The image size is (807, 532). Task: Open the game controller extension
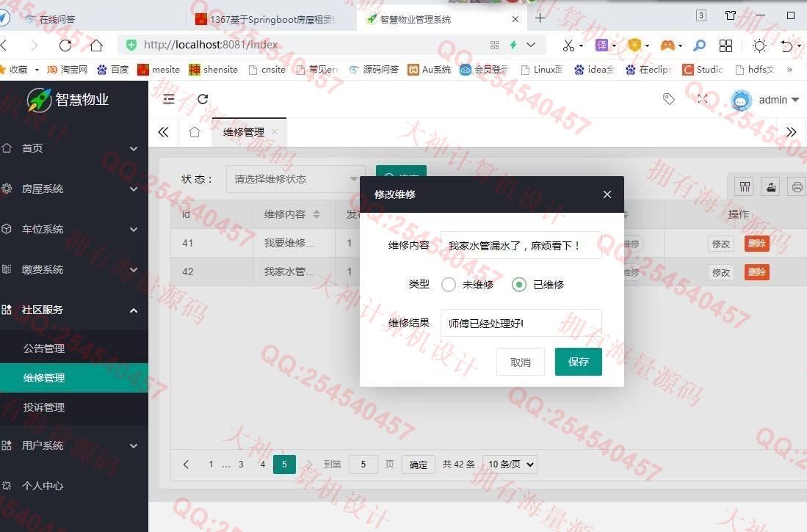tap(667, 45)
